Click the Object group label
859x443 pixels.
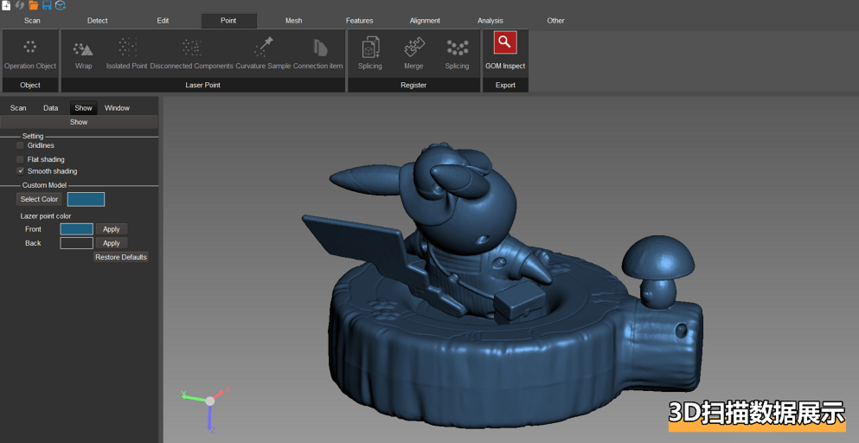click(30, 85)
